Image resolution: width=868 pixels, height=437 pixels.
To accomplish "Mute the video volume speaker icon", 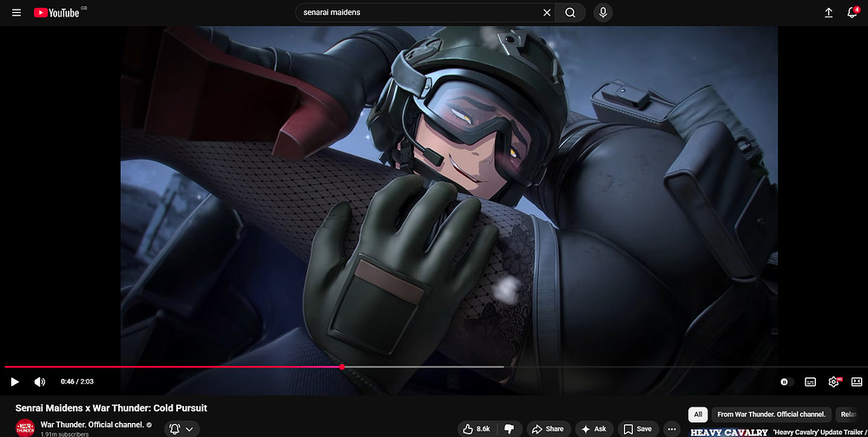I will click(39, 382).
